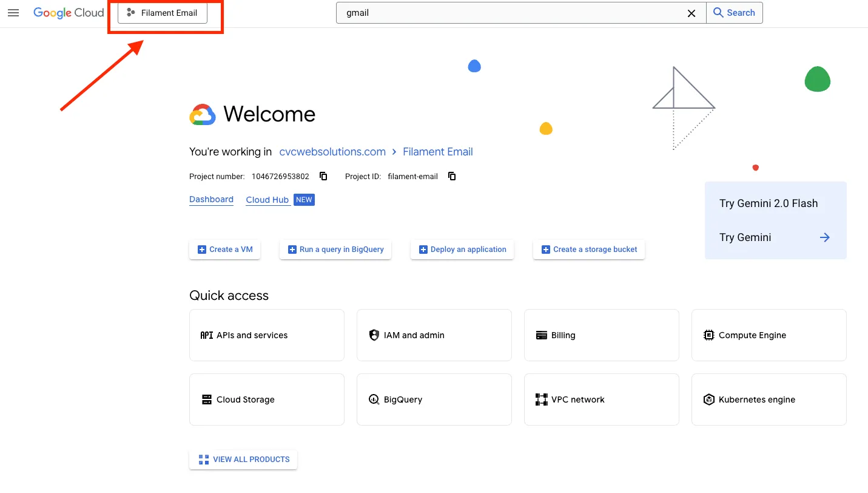This screenshot has height=493, width=868.
Task: Click the Welcome heading text
Action: pyautogui.click(x=269, y=114)
